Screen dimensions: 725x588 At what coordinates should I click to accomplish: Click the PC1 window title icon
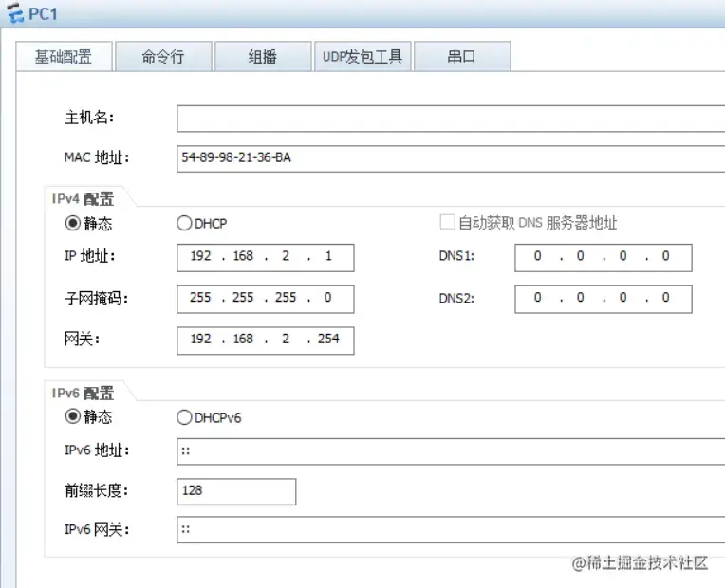click(15, 12)
